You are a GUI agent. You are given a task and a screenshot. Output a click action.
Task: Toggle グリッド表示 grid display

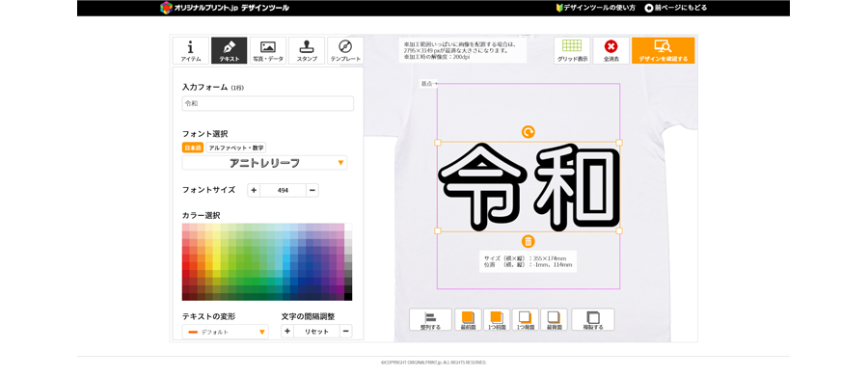click(x=572, y=50)
